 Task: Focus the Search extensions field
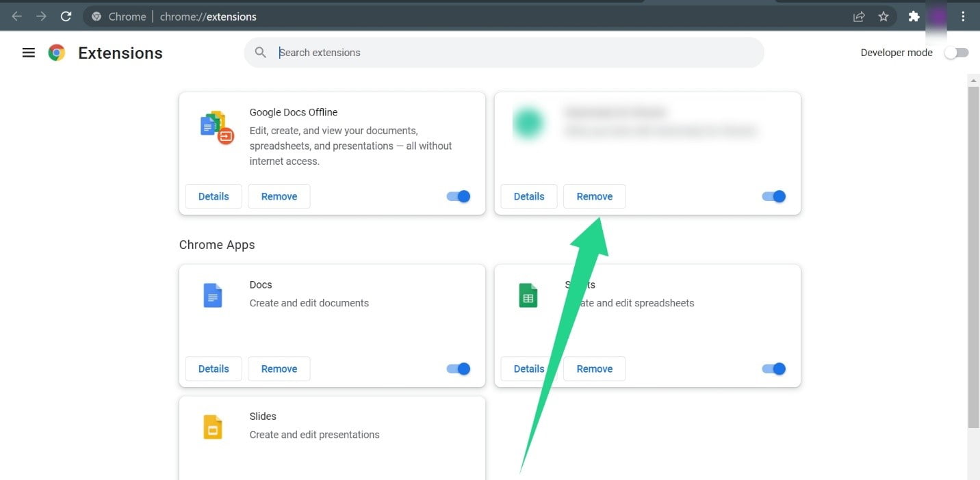tap(504, 53)
